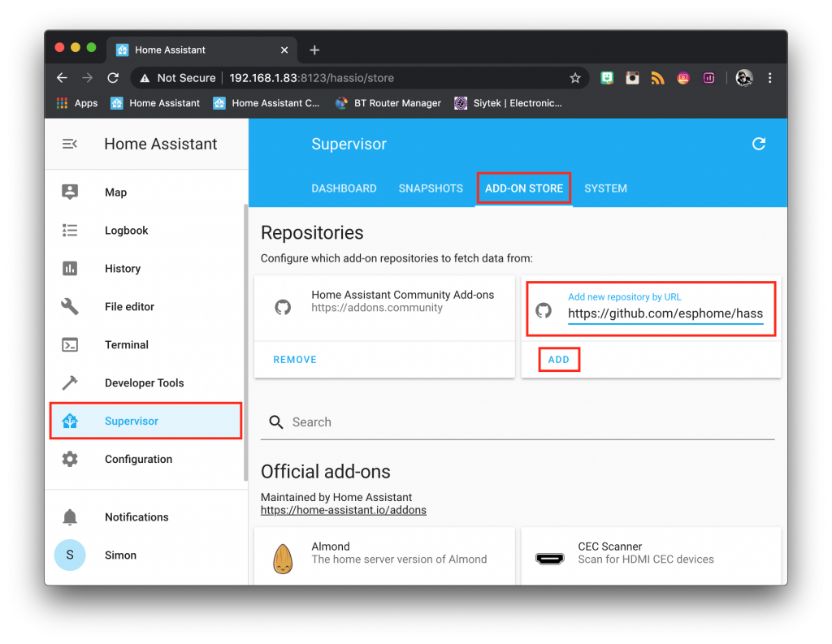Image resolution: width=832 pixels, height=644 pixels.
Task: Open Supervisor icon in sidebar
Action: coord(70,421)
